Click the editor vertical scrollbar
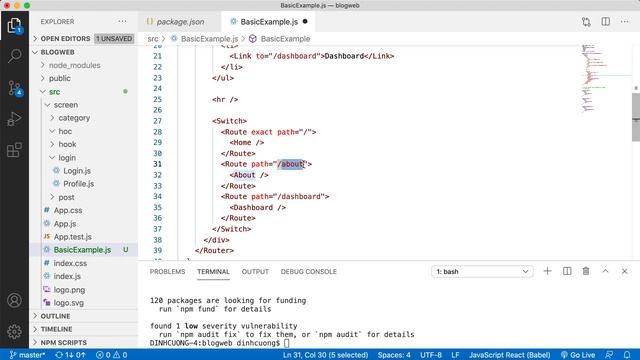 point(636,117)
